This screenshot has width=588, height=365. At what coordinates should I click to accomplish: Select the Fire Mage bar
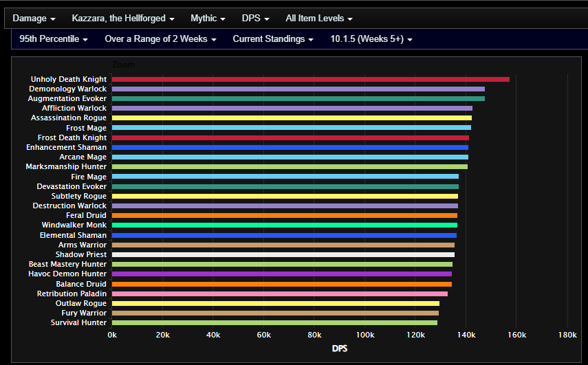coord(285,177)
